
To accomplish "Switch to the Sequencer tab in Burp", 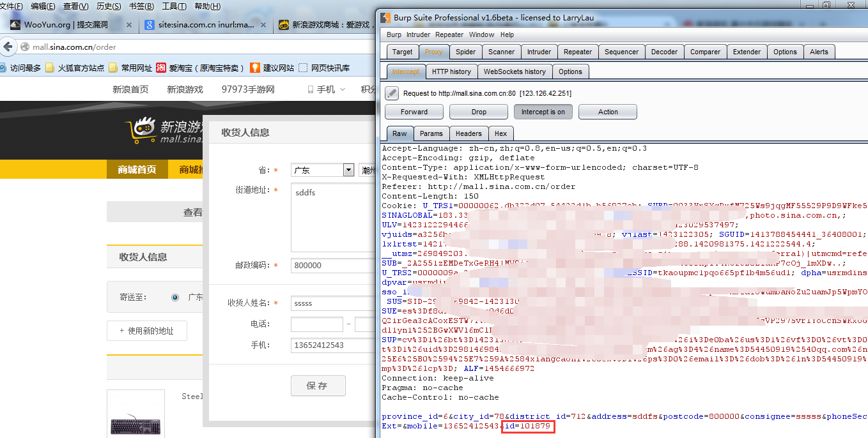I will point(621,52).
